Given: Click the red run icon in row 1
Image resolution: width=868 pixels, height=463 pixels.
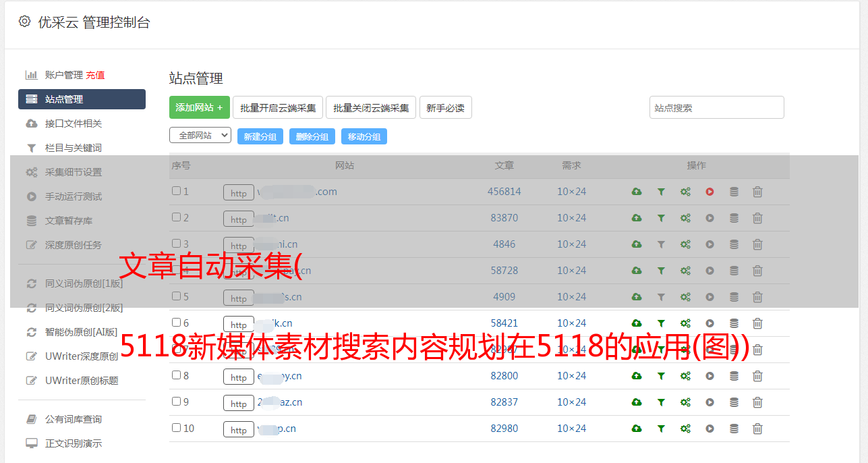Looking at the screenshot, I should (710, 192).
